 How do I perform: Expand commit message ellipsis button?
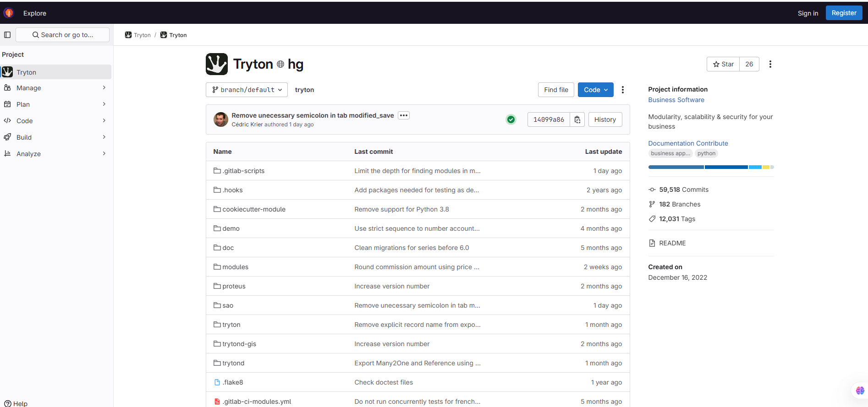(404, 115)
